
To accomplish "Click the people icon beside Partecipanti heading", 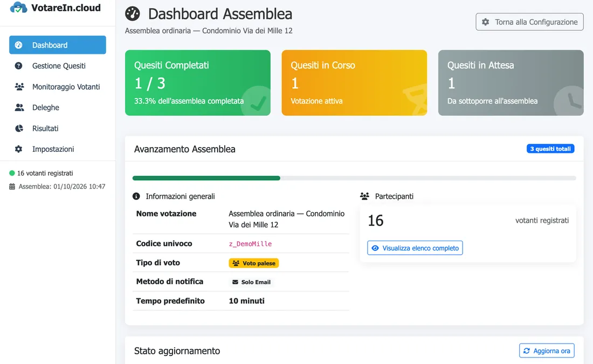I will [364, 197].
